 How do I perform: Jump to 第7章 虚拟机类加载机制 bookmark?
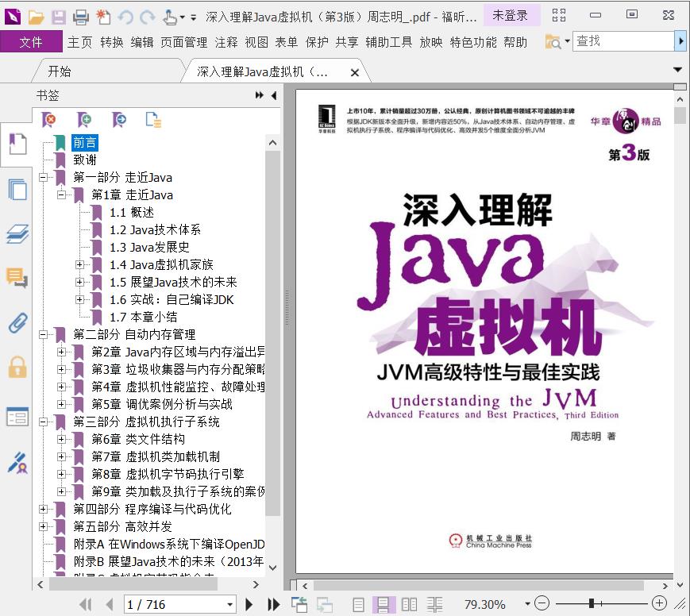coord(156,456)
